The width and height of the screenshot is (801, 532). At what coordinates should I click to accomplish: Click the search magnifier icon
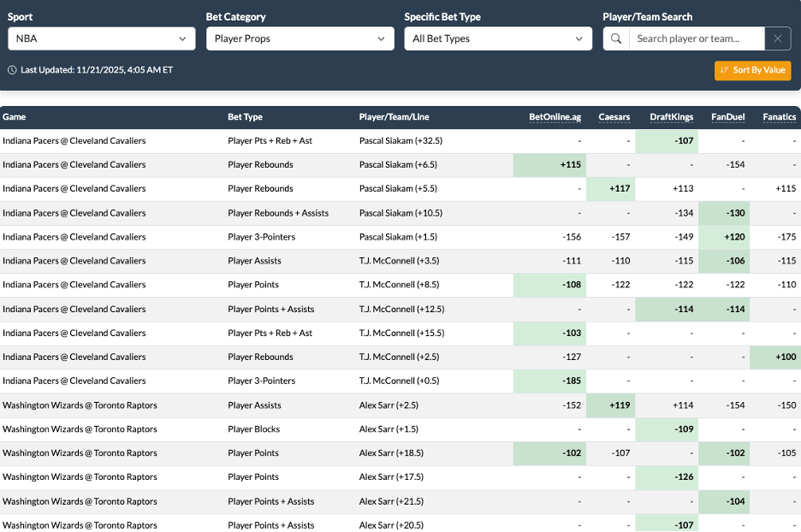point(615,38)
